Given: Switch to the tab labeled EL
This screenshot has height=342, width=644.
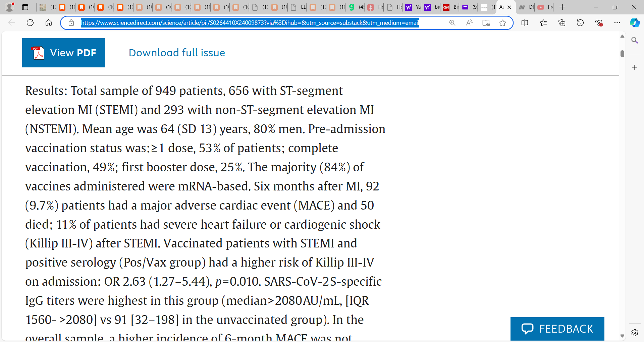Looking at the screenshot, I should 299,7.
